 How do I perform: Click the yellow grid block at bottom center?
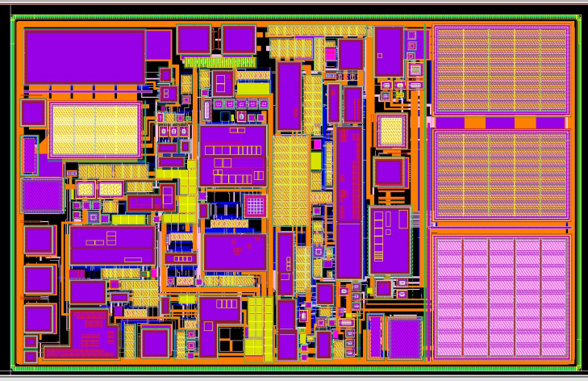(261, 327)
